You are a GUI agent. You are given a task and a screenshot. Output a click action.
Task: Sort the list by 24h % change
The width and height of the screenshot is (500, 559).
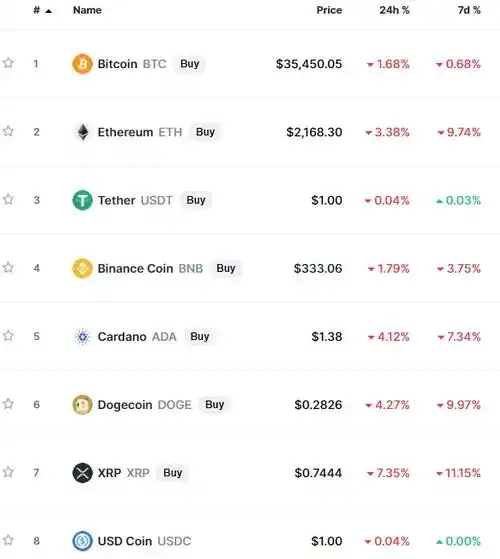[x=394, y=10]
